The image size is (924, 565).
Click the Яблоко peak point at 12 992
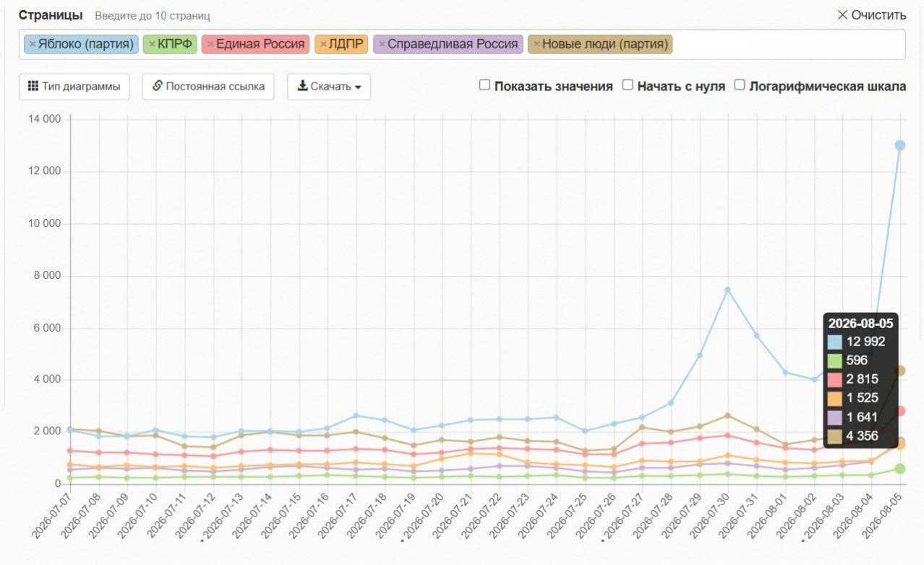(x=900, y=145)
